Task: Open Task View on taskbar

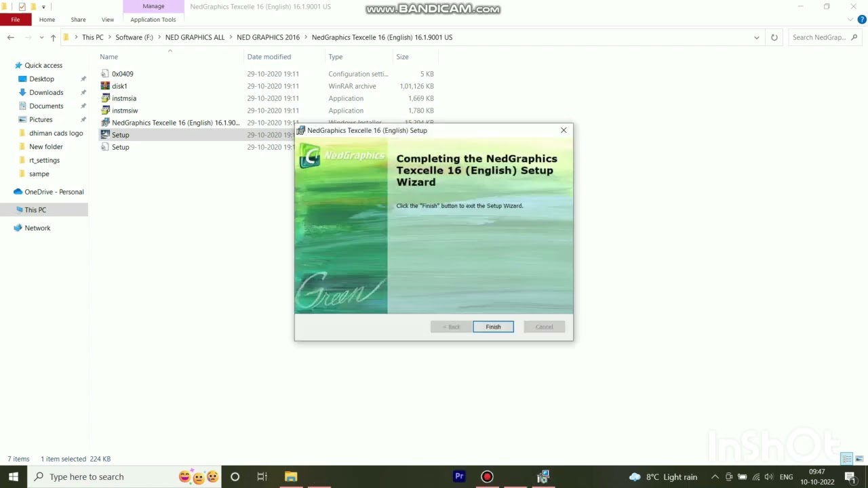Action: (x=262, y=476)
